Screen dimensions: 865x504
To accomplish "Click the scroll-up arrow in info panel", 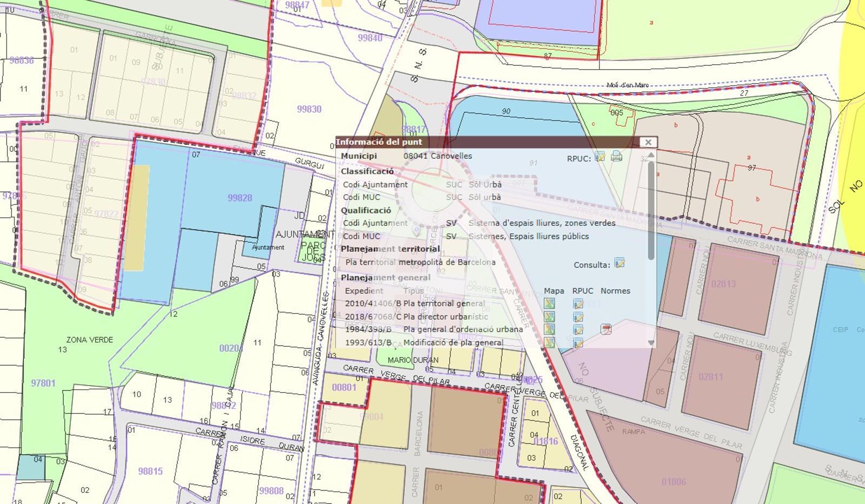I will point(651,155).
